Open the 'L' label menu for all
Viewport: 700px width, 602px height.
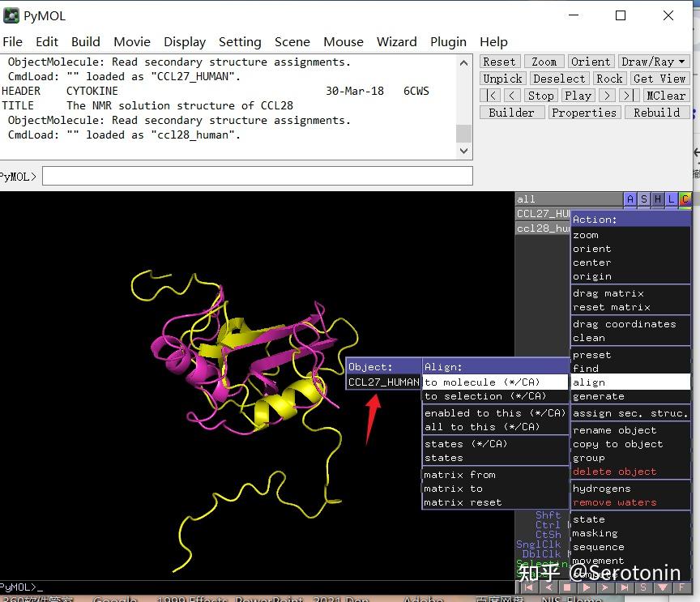tap(672, 199)
